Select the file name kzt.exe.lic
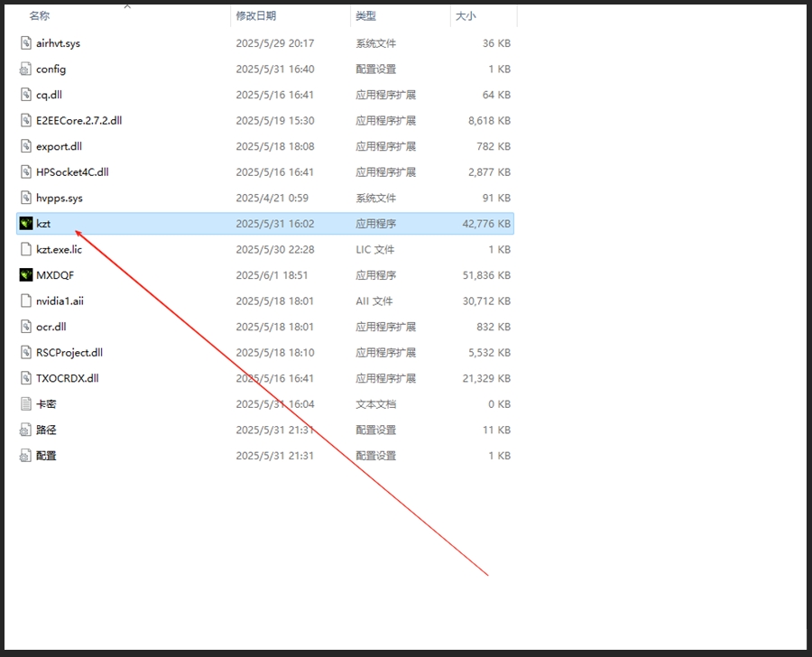Viewport: 812px width, 657px height. coord(59,250)
